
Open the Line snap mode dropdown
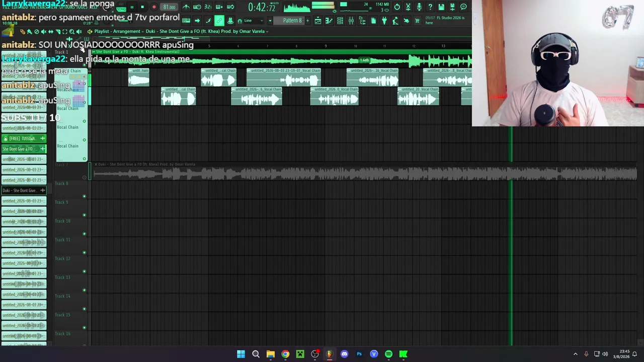(255, 21)
